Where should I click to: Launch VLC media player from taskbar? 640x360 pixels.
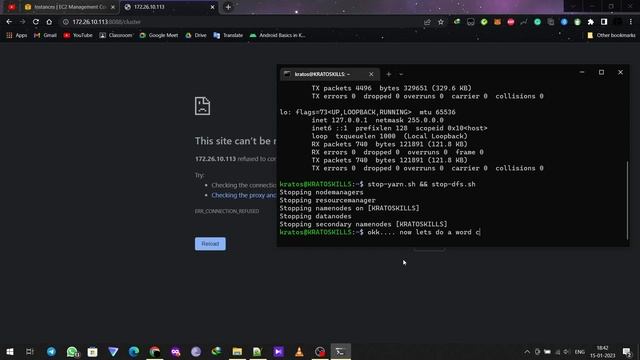tap(299, 351)
